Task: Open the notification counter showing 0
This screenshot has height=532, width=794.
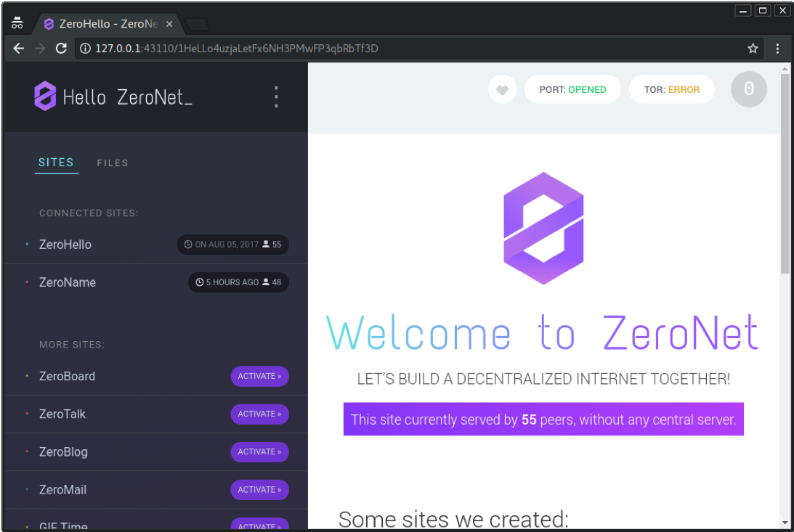Action: 748,89
